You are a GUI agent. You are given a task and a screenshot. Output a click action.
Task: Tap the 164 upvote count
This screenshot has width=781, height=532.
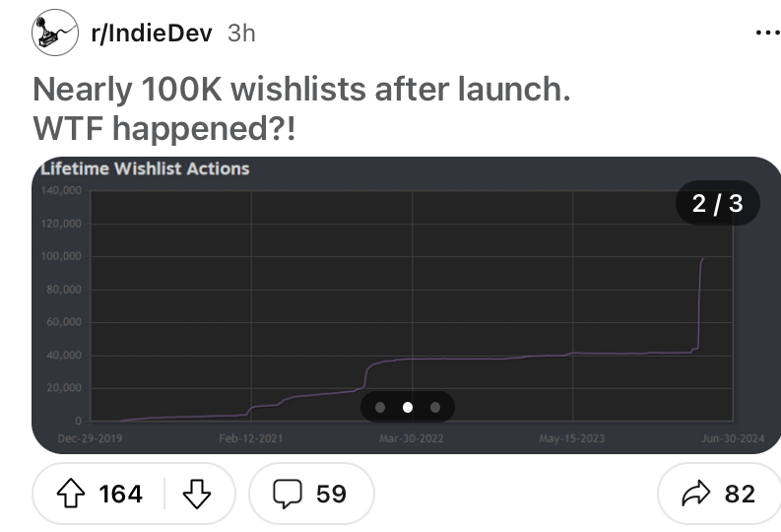[x=121, y=494]
